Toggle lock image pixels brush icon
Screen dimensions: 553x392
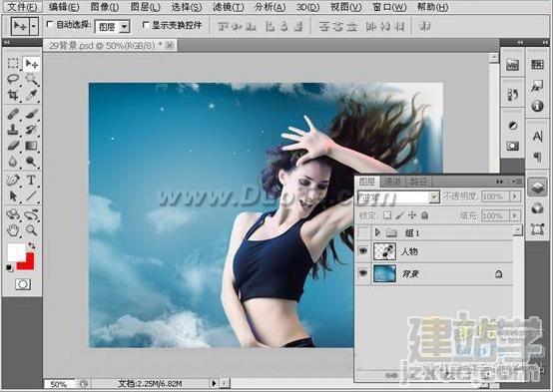click(399, 215)
